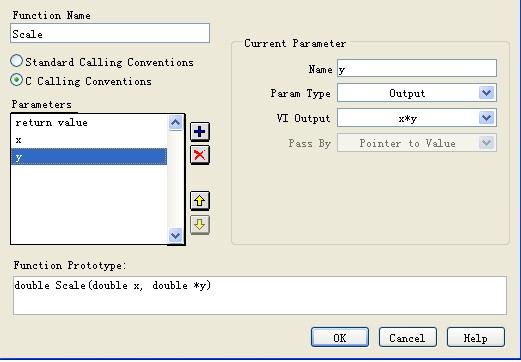Click the Cancel button
Viewport: 521px width, 362px height.
coord(407,338)
